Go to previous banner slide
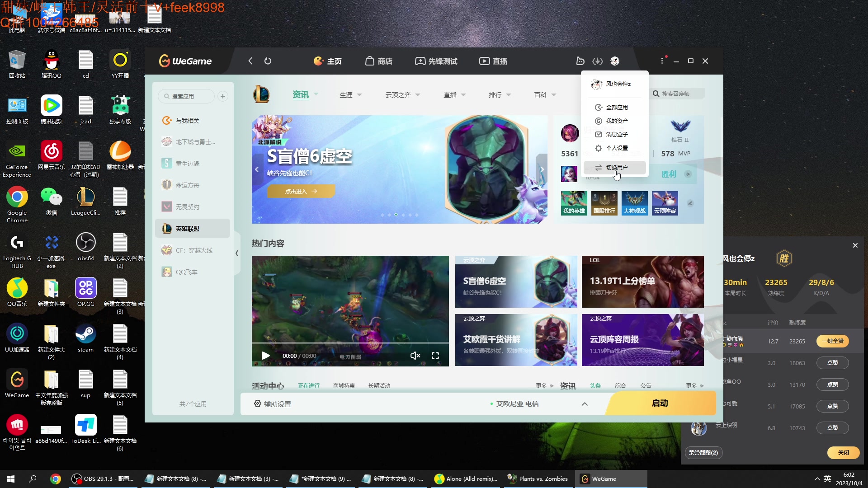Image resolution: width=868 pixels, height=488 pixels. tap(257, 169)
